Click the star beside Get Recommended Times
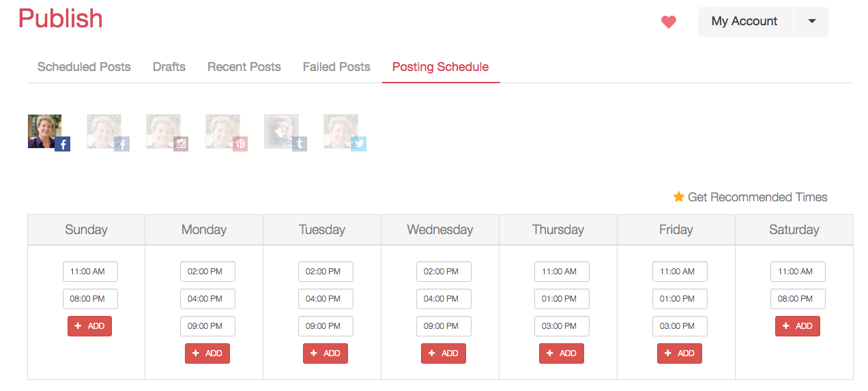The image size is (868, 391). 679,197
